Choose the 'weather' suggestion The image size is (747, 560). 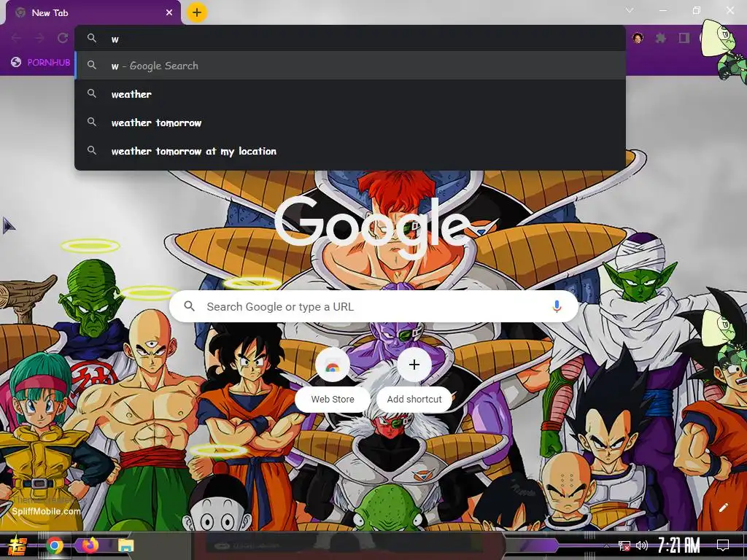point(350,94)
